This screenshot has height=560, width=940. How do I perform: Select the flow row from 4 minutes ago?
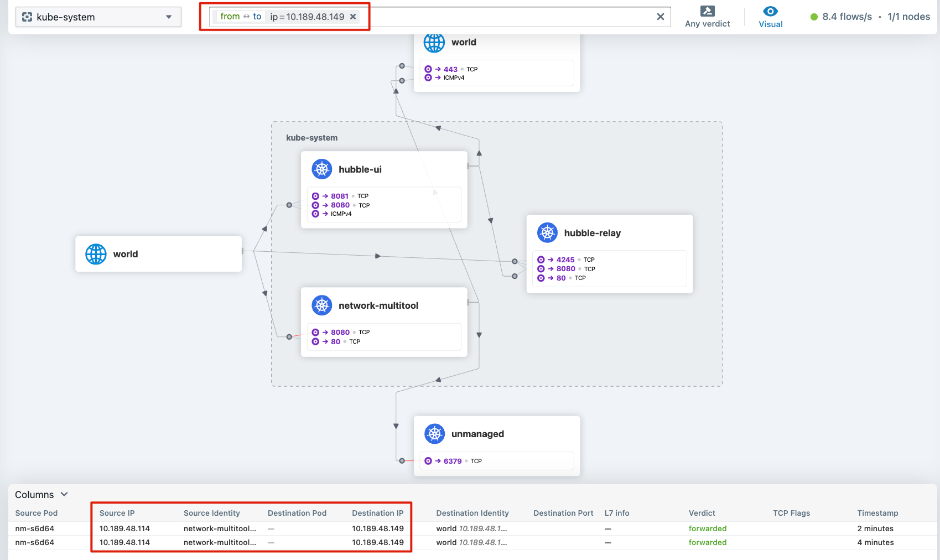point(473,542)
